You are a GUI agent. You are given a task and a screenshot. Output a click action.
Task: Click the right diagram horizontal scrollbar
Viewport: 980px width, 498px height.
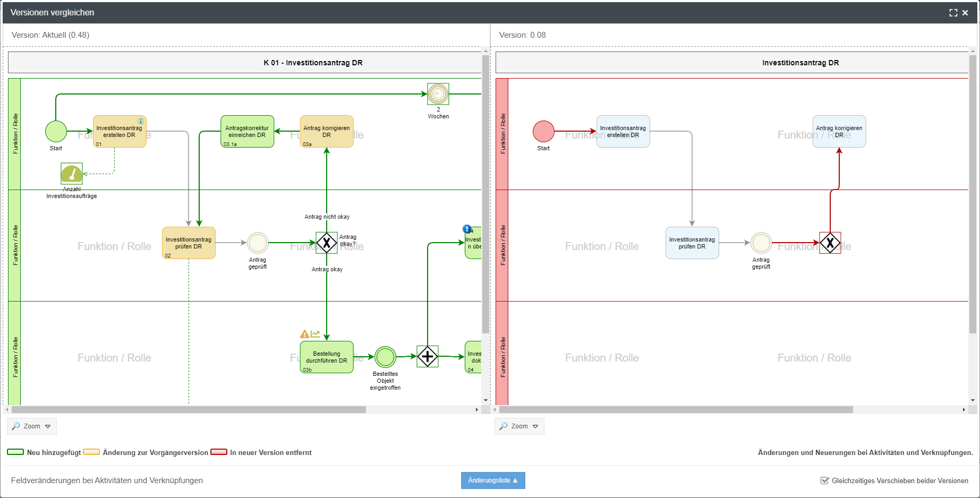click(x=676, y=410)
